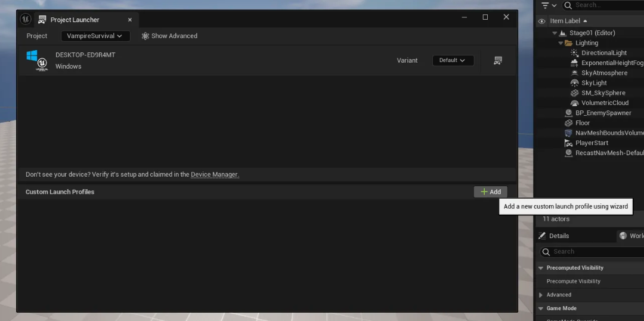Select PlayerStart actor
Image resolution: width=644 pixels, height=321 pixels.
tap(592, 143)
